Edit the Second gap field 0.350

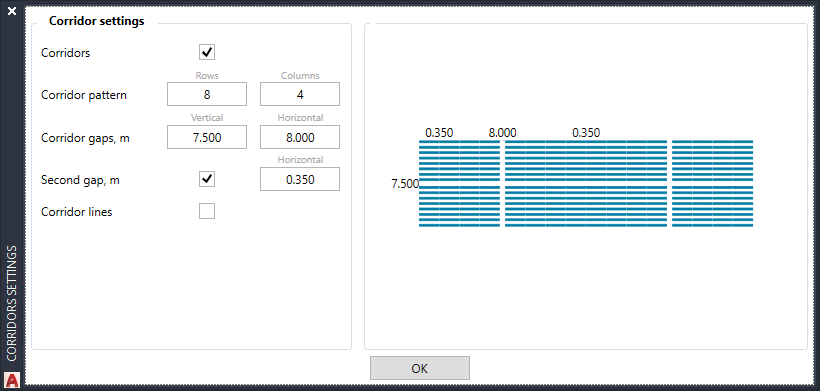300,179
